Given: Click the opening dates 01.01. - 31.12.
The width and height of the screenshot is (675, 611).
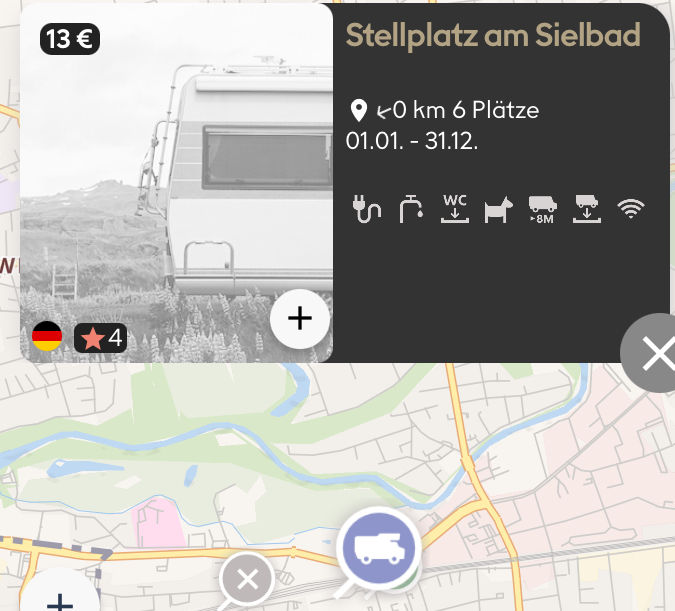Looking at the screenshot, I should click(412, 141).
